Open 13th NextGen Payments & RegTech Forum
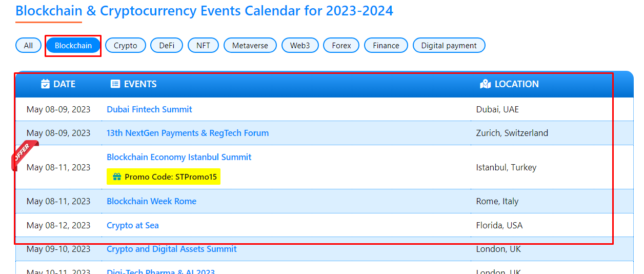Screen dimensions: 644x274 click(188, 133)
